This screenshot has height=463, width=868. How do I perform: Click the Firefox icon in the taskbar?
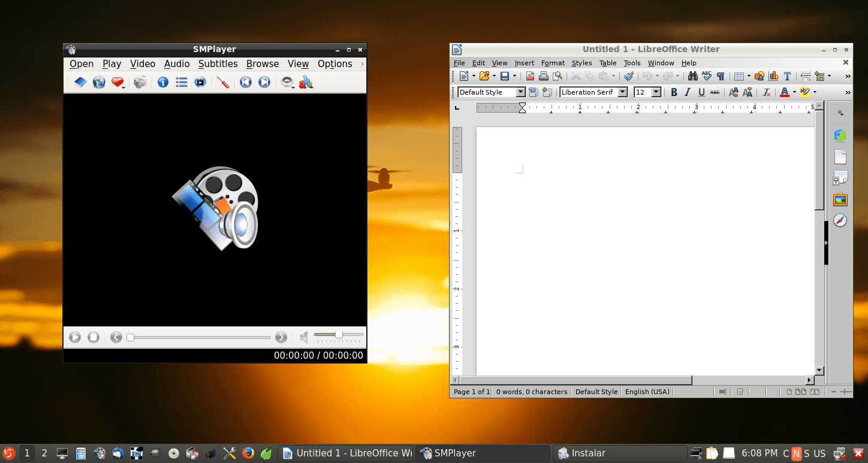tap(248, 453)
